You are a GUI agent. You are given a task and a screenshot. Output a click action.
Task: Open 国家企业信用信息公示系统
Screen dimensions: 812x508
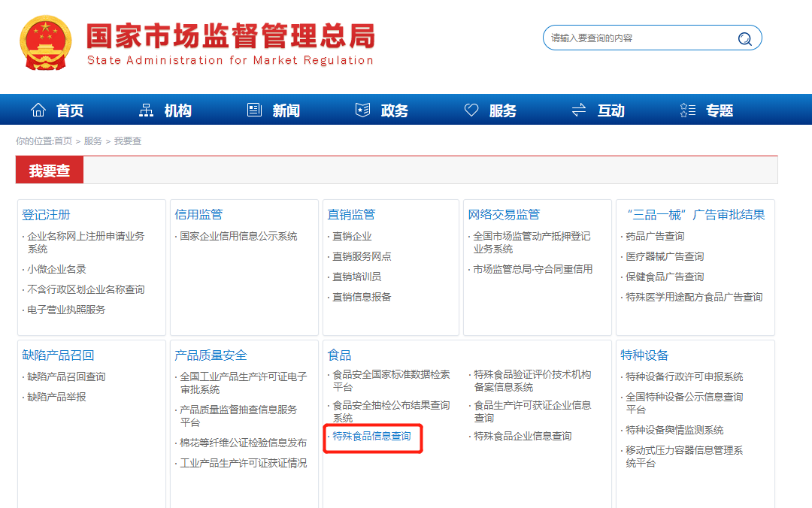pyautogui.click(x=238, y=236)
